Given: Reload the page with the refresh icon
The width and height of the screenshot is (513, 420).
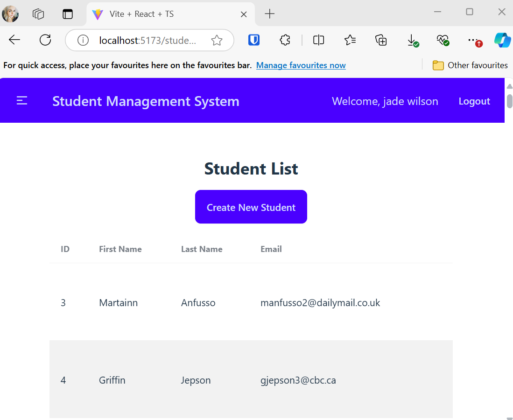Looking at the screenshot, I should pos(45,40).
